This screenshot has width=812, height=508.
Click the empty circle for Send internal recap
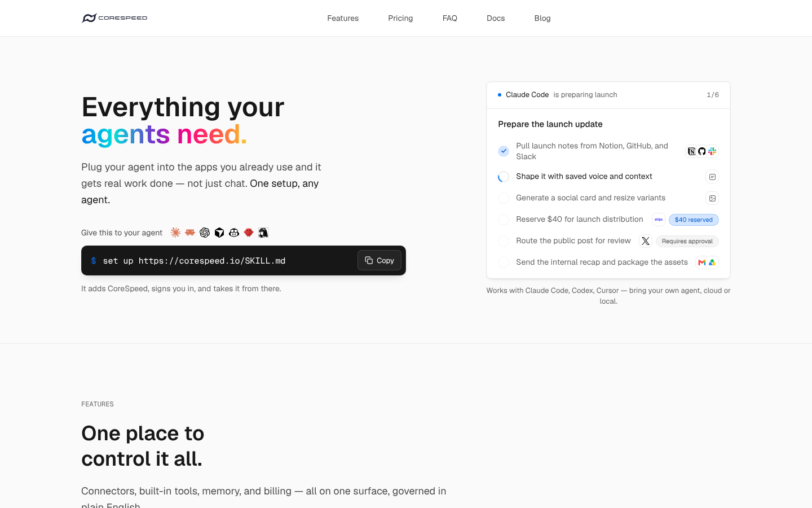click(x=504, y=262)
